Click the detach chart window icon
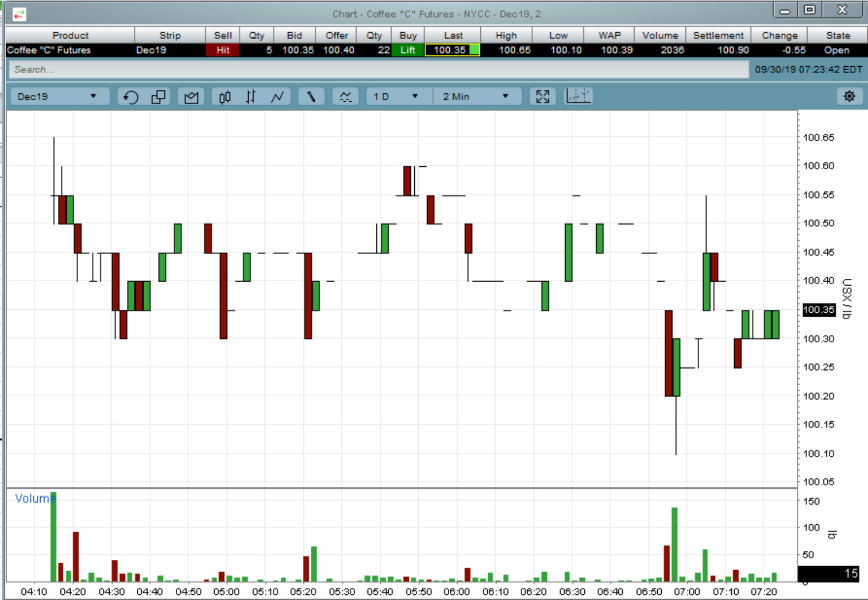Viewport: 868px width, 600px height. 159,97
